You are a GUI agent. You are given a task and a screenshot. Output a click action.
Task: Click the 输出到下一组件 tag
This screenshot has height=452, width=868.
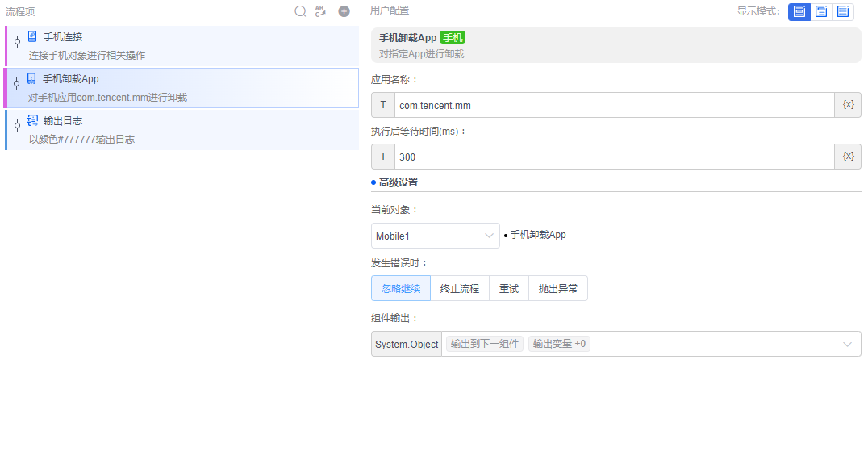pyautogui.click(x=484, y=344)
